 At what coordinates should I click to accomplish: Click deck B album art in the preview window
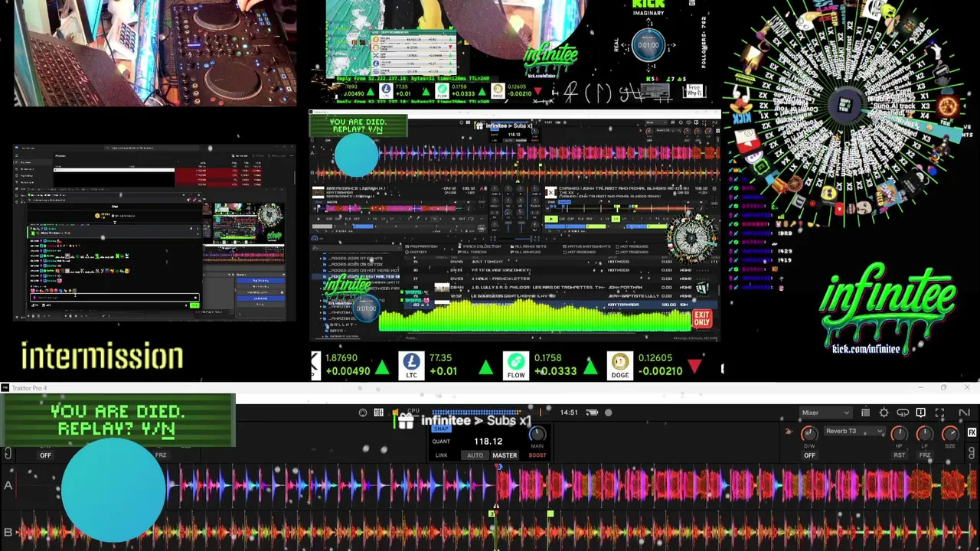(x=551, y=193)
